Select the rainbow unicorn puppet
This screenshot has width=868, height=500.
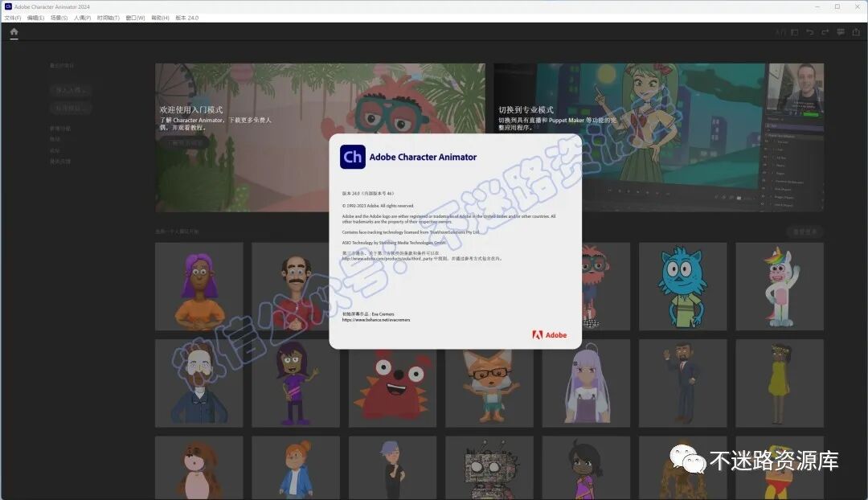tap(780, 286)
